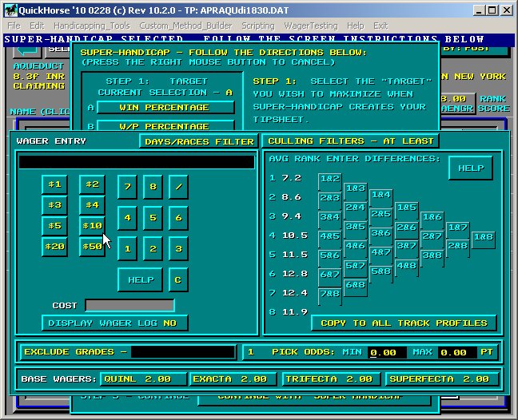Open Help in the Avg Rank panel

coord(470,168)
